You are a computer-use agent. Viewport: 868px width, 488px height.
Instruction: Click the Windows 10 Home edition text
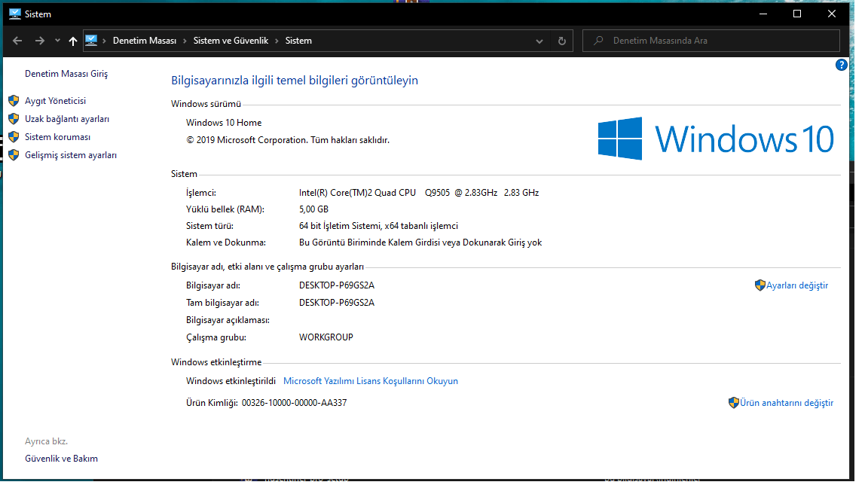point(224,123)
